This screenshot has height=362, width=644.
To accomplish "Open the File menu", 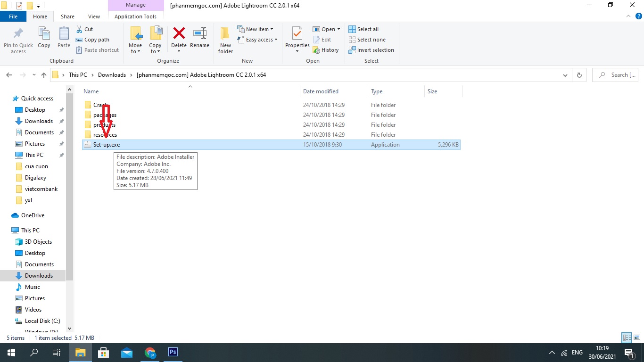I will pyautogui.click(x=13, y=16).
